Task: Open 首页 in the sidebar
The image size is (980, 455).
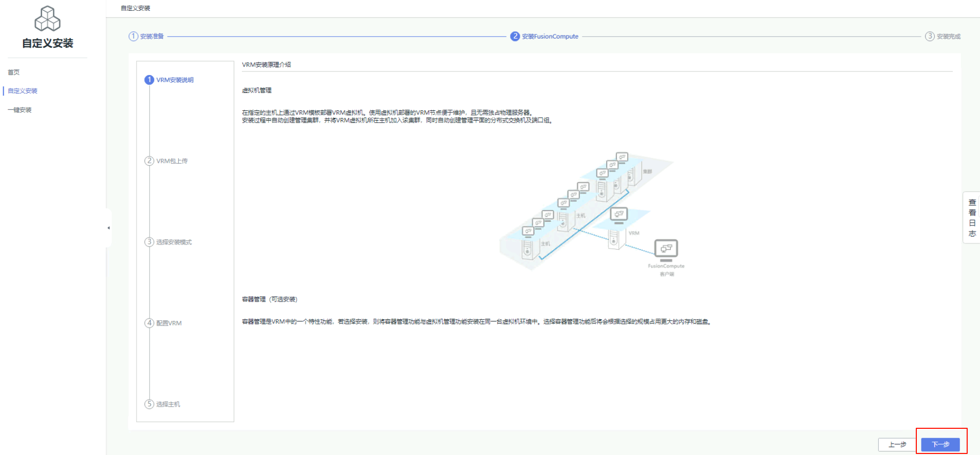Action: (x=14, y=72)
